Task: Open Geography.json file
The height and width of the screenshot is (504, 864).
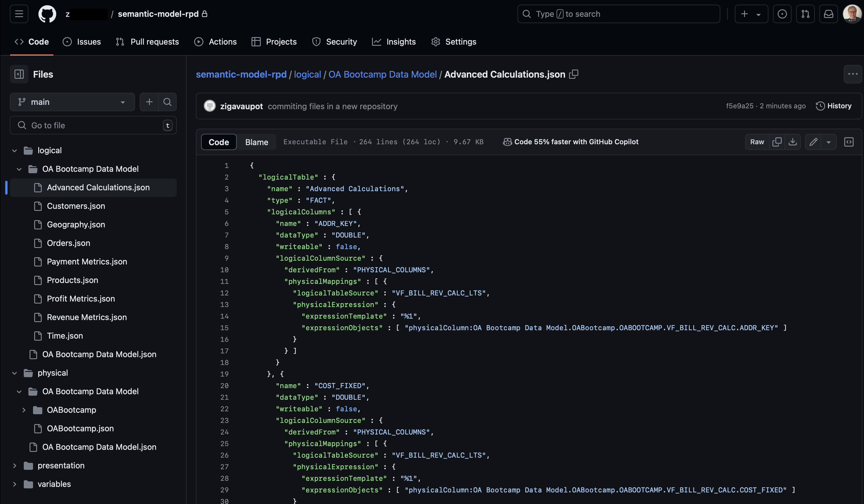Action: click(x=76, y=224)
